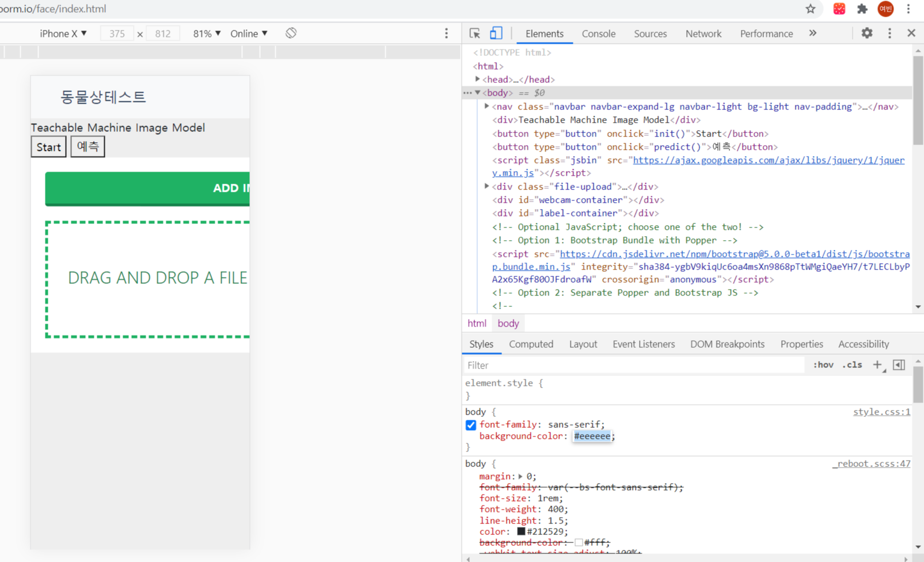Screen dimensions: 924x562
Task: Expand the file-upload div node
Action: pos(486,187)
